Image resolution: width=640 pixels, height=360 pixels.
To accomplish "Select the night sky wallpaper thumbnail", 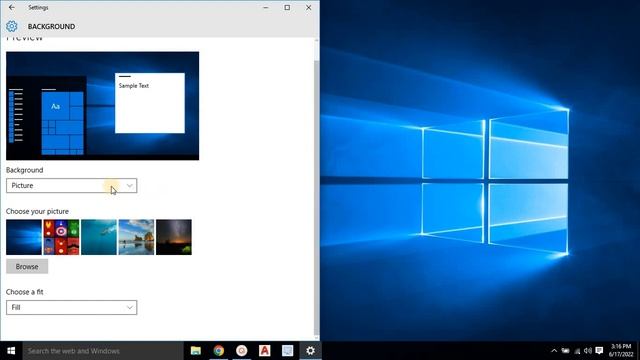I will point(174,237).
